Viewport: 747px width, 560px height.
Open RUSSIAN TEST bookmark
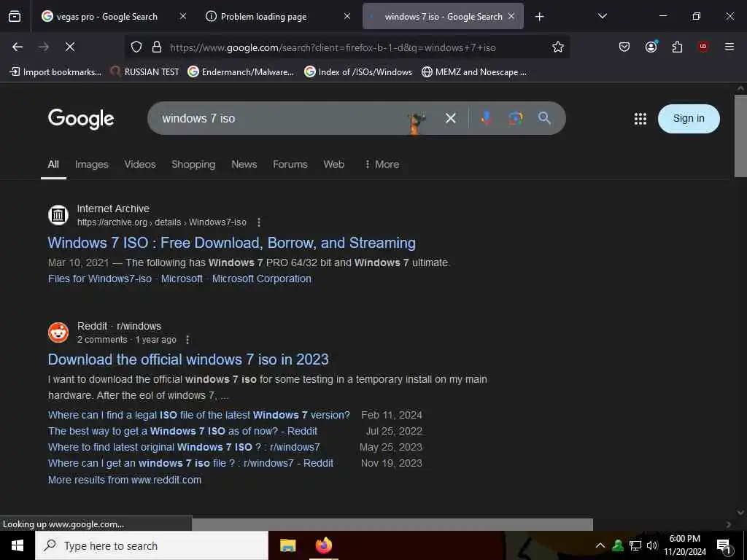click(x=144, y=72)
